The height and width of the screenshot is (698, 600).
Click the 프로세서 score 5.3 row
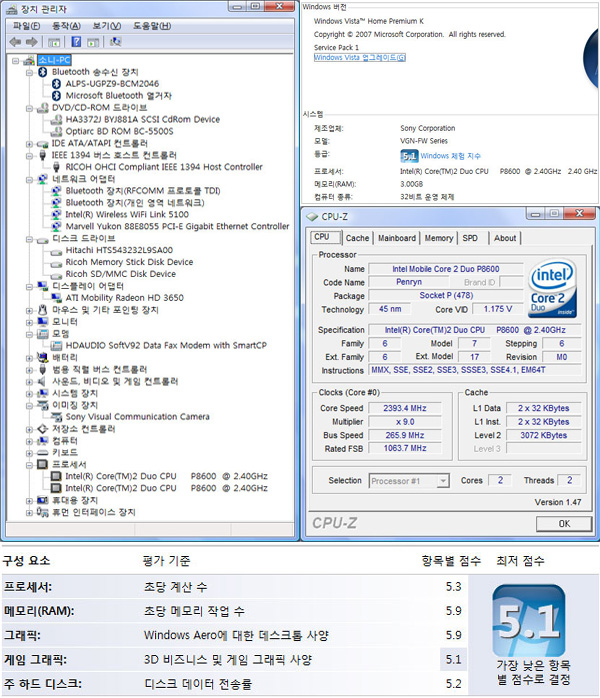pos(235,587)
